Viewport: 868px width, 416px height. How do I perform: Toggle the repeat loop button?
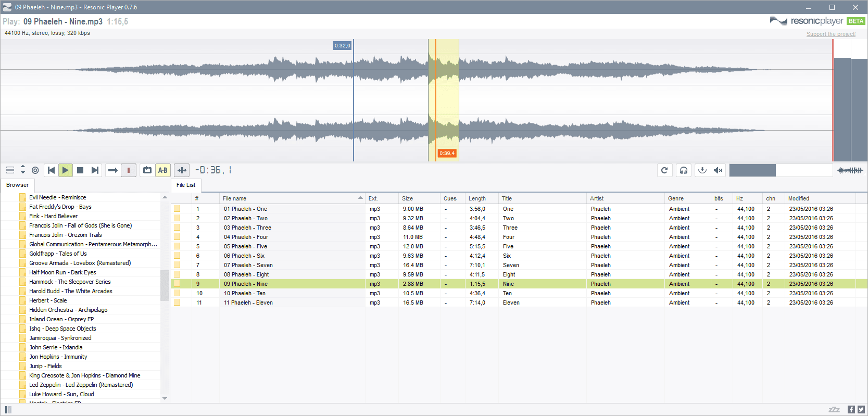click(147, 170)
